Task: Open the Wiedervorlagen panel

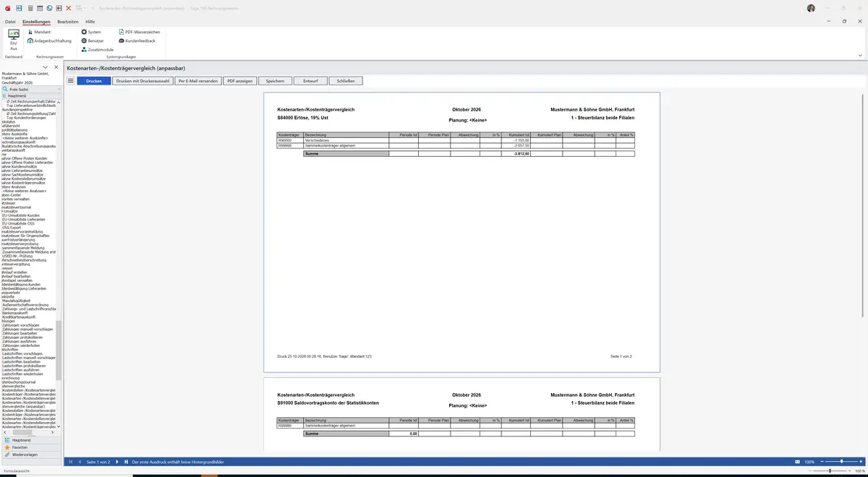Action: [30, 455]
